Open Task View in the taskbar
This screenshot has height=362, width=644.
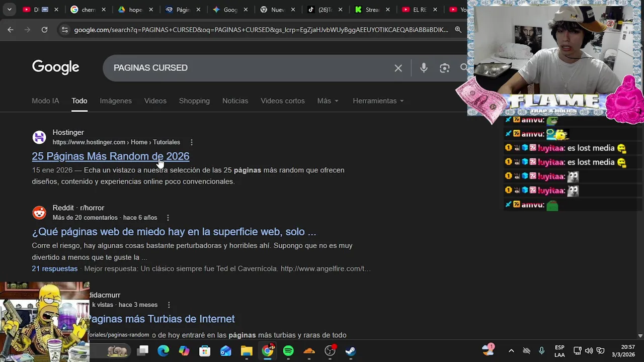(x=143, y=350)
